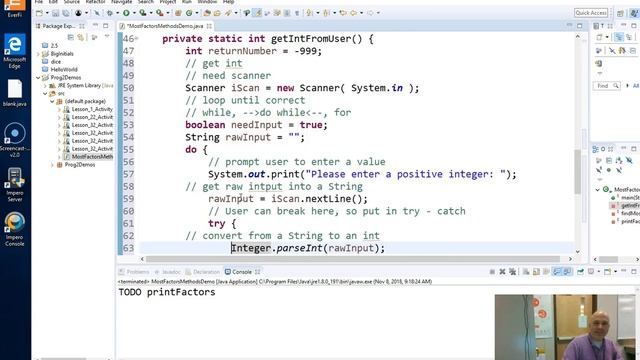The image size is (640, 360).
Task: Select the Declaration tab
Action: pyautogui.click(x=202, y=272)
